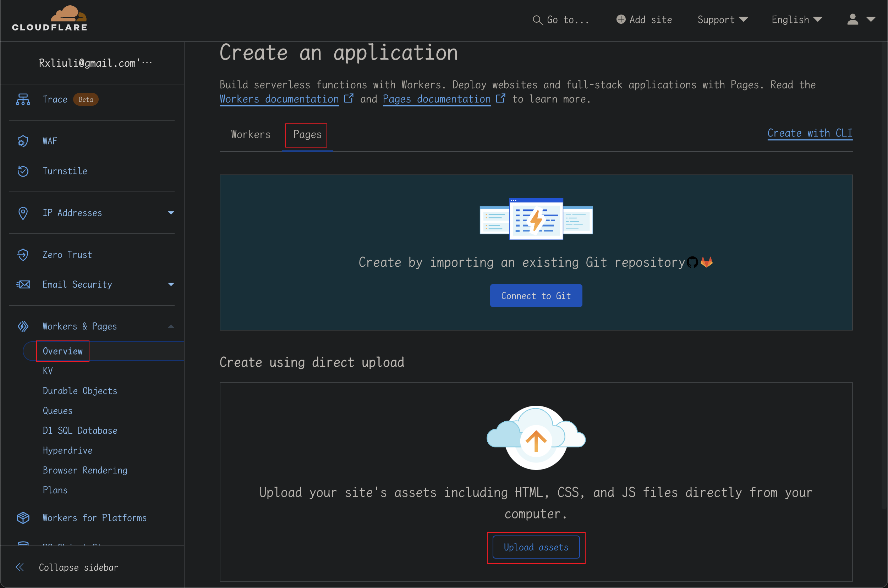Click the search magnifier icon
Image resolution: width=888 pixels, height=588 pixels.
coord(537,20)
